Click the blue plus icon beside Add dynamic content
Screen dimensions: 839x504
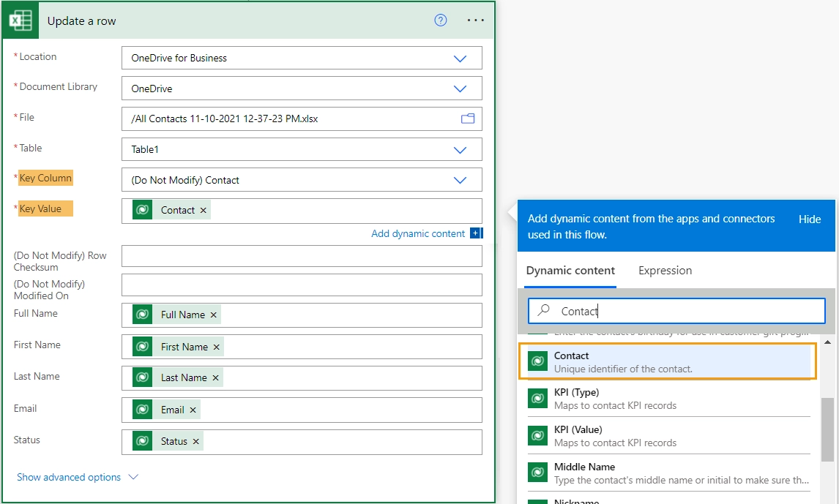[476, 233]
